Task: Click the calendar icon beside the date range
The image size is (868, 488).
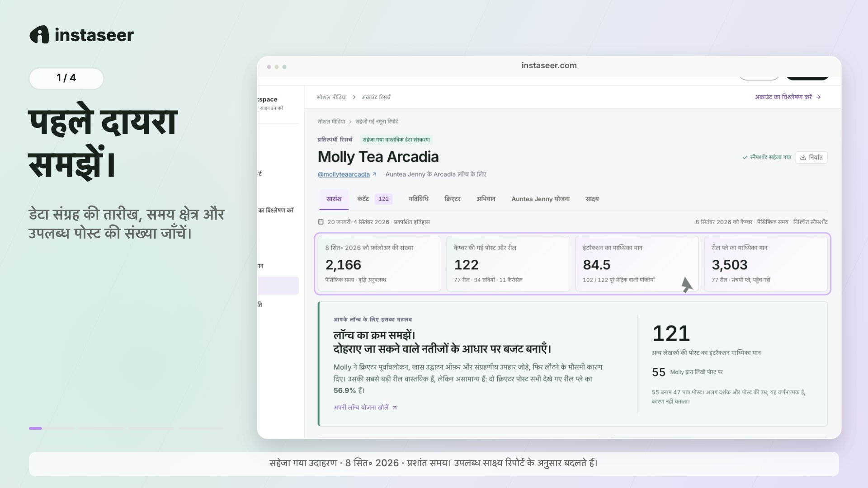Action: pos(321,222)
